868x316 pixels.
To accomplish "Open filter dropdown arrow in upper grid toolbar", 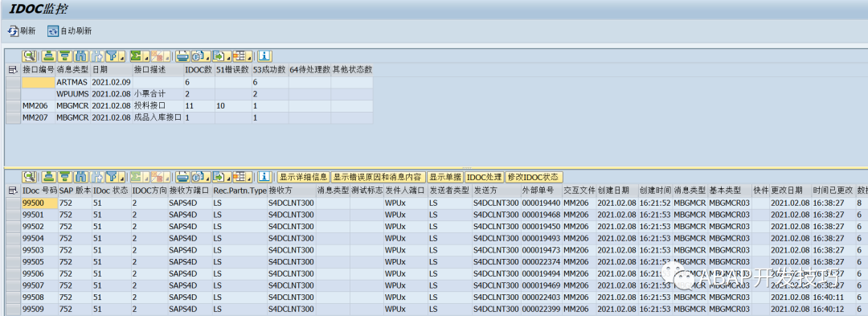I will click(x=123, y=56).
